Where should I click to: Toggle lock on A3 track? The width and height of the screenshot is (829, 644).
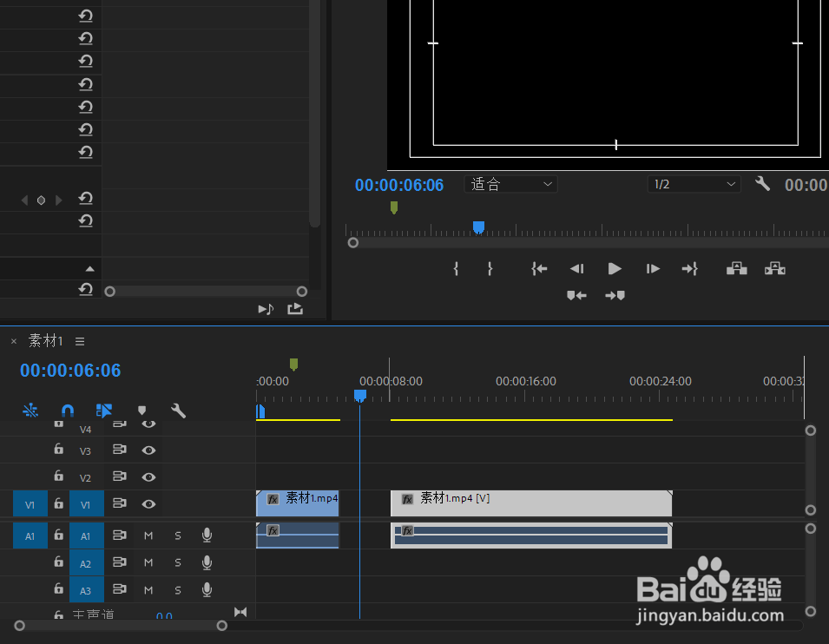[59, 588]
